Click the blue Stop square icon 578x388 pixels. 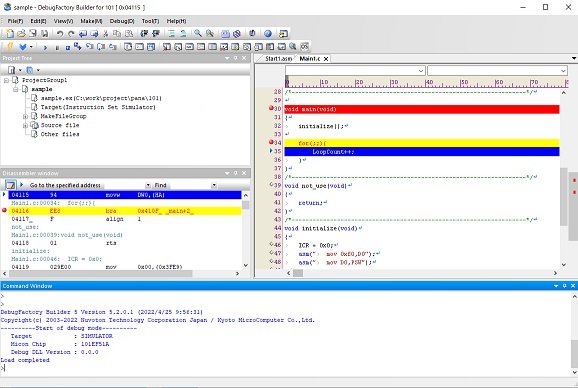click(68, 47)
